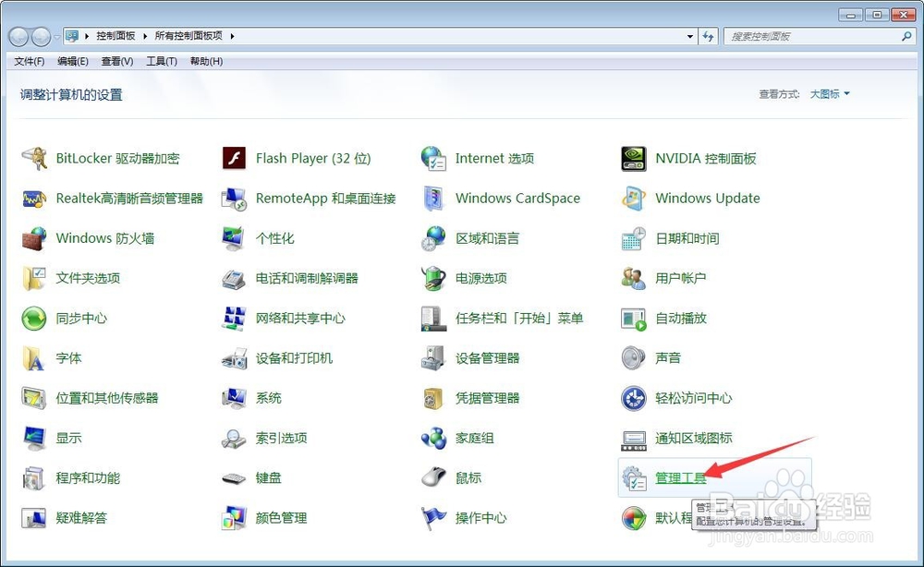This screenshot has height=567, width=924.
Task: Open 个性化 monitor icon
Action: 234,238
